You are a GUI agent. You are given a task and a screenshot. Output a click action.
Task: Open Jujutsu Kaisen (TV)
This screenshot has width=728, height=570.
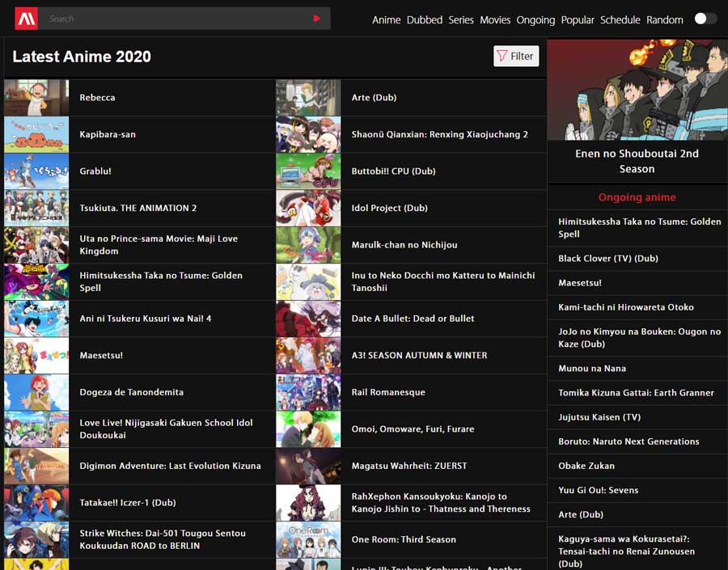pyautogui.click(x=599, y=417)
